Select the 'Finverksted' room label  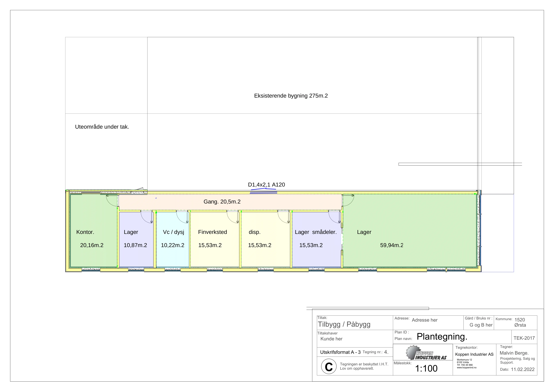[212, 232]
